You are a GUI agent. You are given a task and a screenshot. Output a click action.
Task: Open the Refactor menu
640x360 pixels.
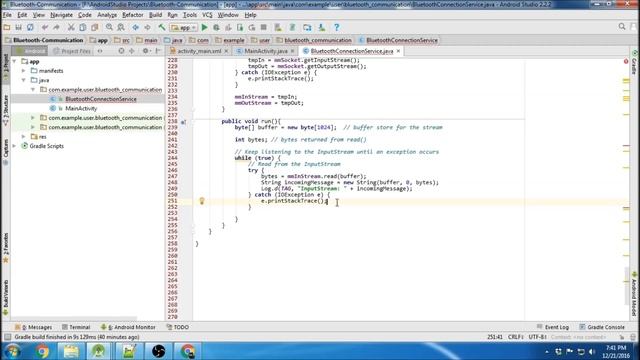[x=133, y=15]
